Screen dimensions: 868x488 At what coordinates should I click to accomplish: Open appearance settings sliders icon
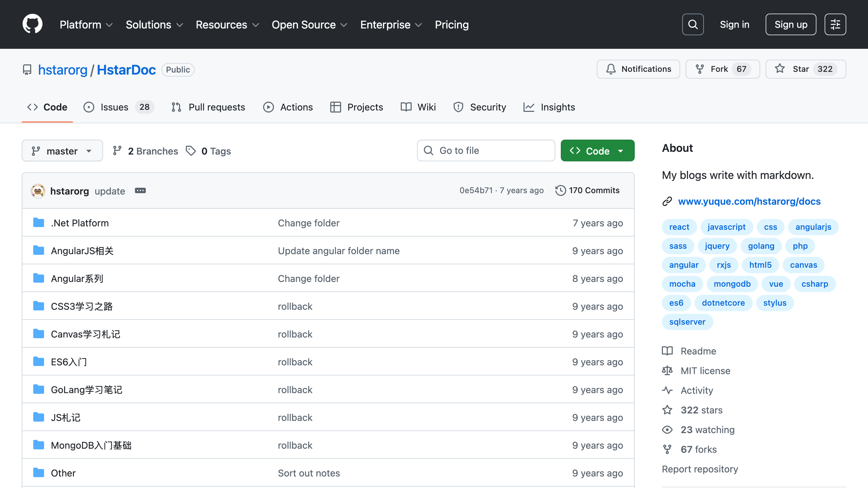[x=835, y=24]
